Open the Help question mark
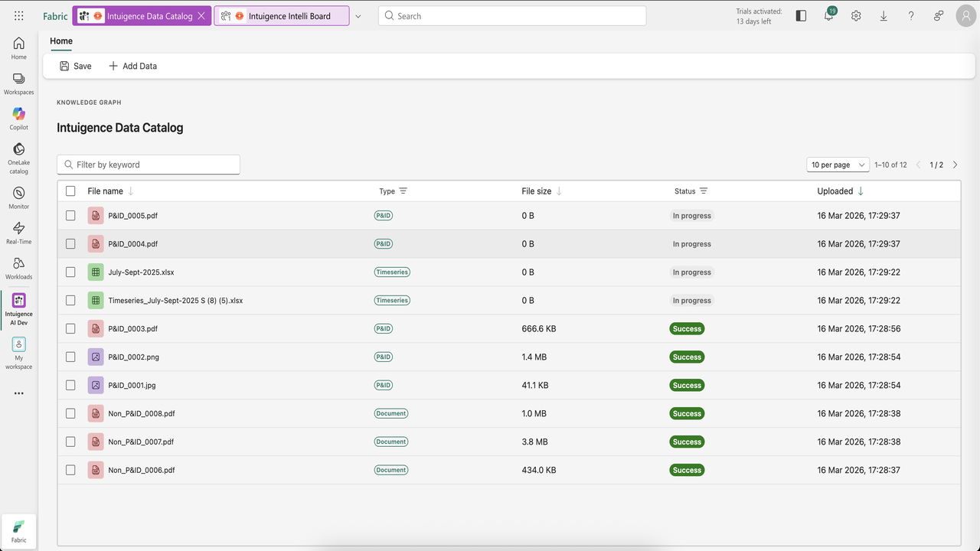This screenshot has height=551, width=980. [x=911, y=16]
